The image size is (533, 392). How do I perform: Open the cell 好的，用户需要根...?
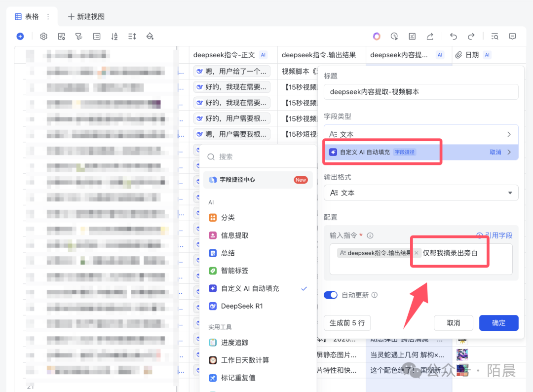(x=232, y=118)
